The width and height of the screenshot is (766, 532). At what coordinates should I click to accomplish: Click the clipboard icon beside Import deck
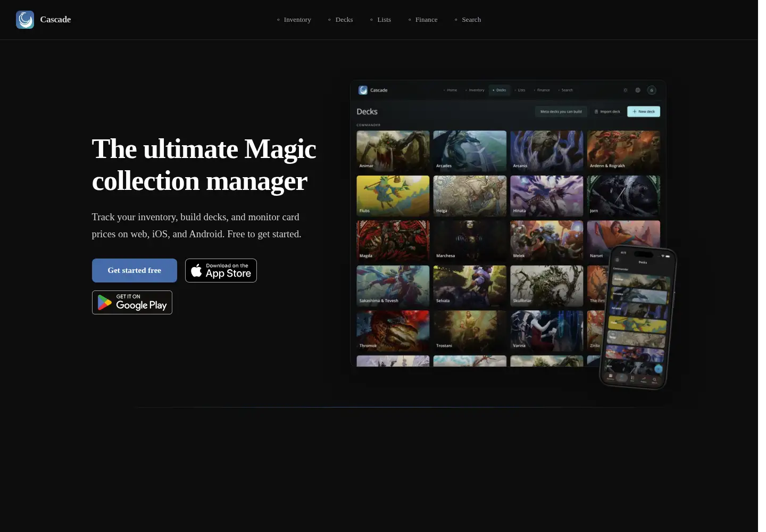(596, 112)
